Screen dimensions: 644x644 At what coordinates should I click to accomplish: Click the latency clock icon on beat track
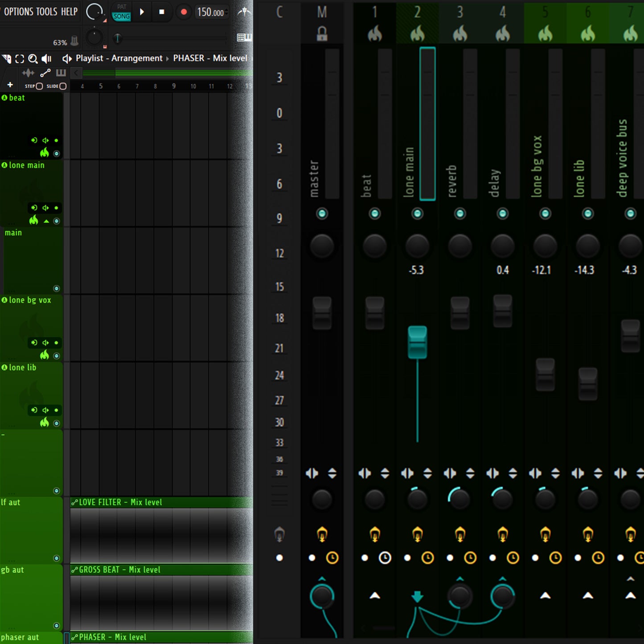(x=385, y=558)
